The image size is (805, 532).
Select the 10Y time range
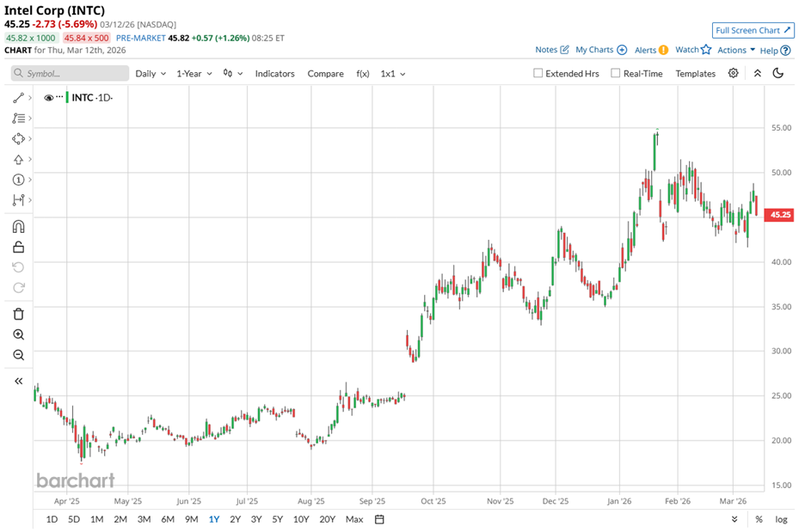(301, 520)
